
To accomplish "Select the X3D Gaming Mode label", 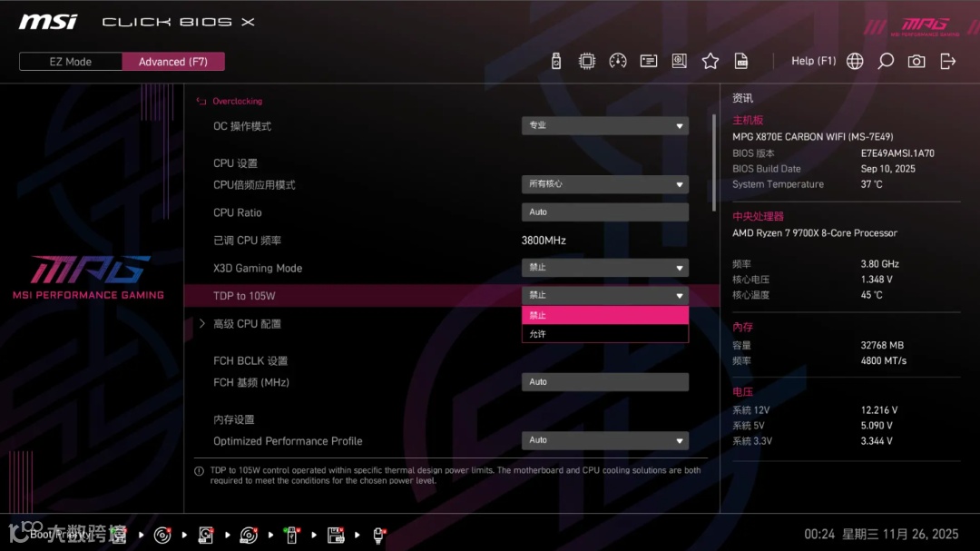I will [258, 269].
